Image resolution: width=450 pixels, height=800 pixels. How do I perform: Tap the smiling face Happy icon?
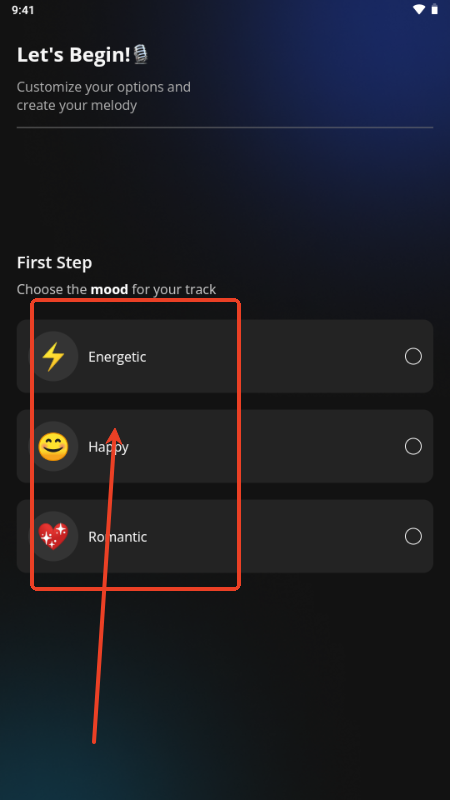click(53, 446)
